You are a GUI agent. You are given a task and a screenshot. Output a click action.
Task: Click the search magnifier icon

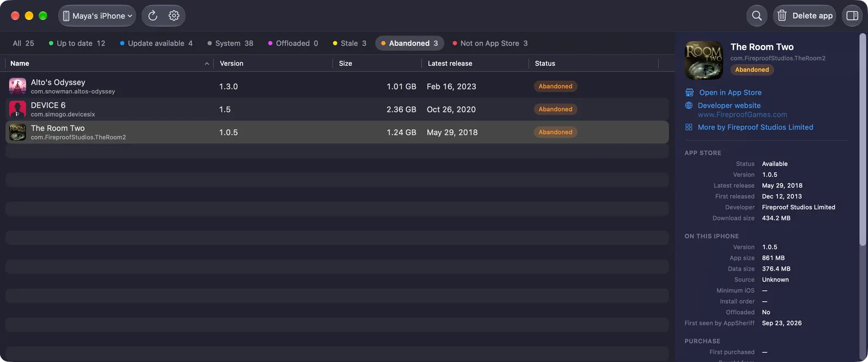tap(757, 16)
